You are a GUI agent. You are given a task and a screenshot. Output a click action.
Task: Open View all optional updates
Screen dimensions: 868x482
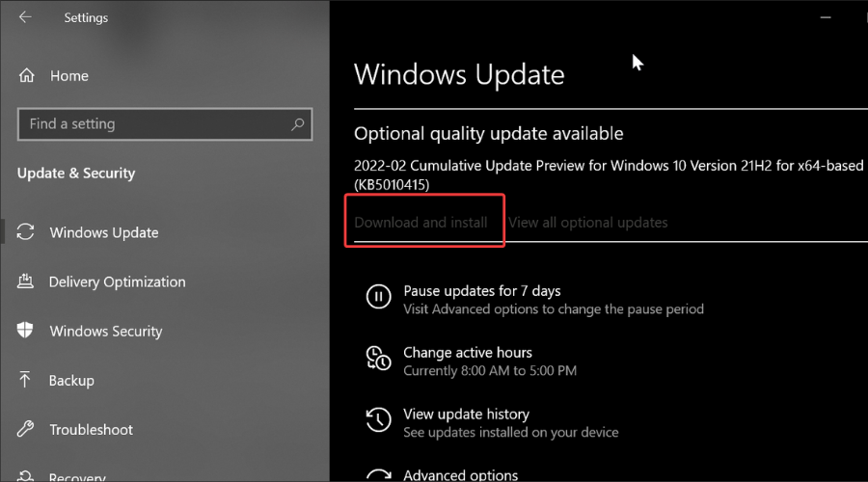(x=588, y=223)
